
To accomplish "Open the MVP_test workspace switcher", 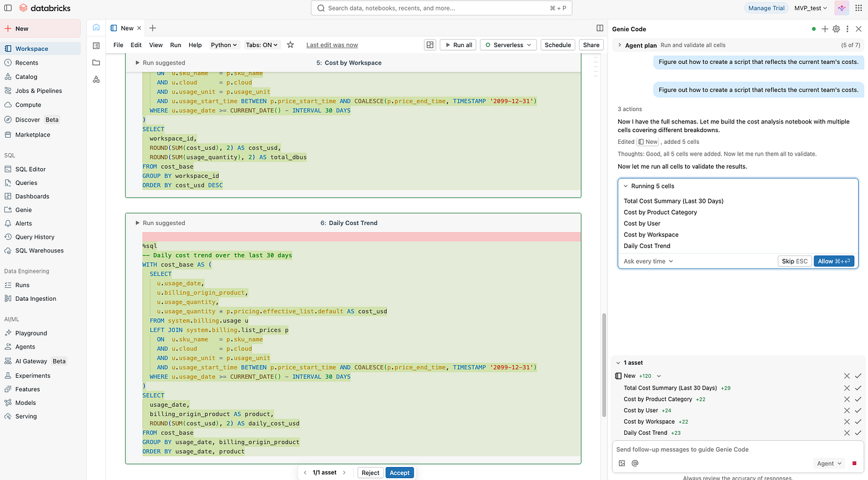I will 810,8.
